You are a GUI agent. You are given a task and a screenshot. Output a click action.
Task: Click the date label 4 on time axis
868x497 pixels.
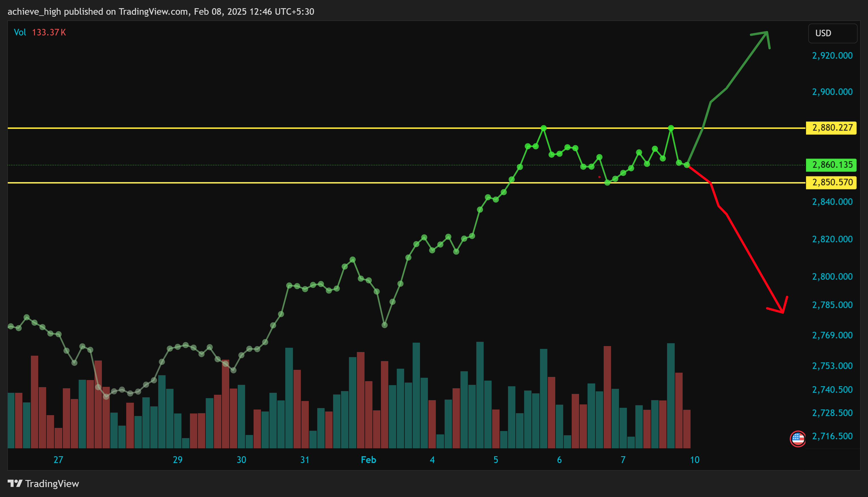point(432,460)
